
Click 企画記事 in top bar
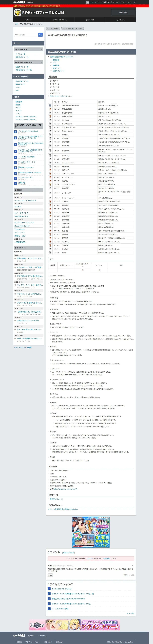pos(30,2)
